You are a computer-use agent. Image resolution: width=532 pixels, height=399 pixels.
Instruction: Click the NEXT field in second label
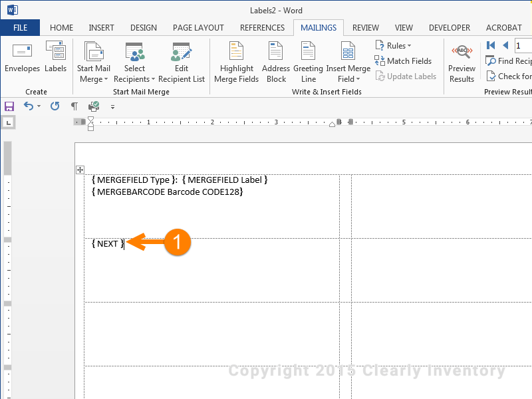(x=108, y=243)
